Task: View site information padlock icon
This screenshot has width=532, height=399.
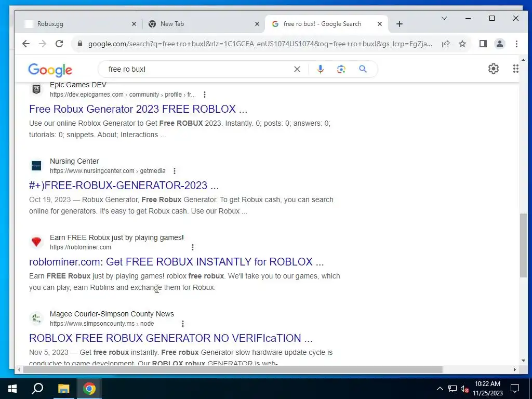Action: click(80, 44)
